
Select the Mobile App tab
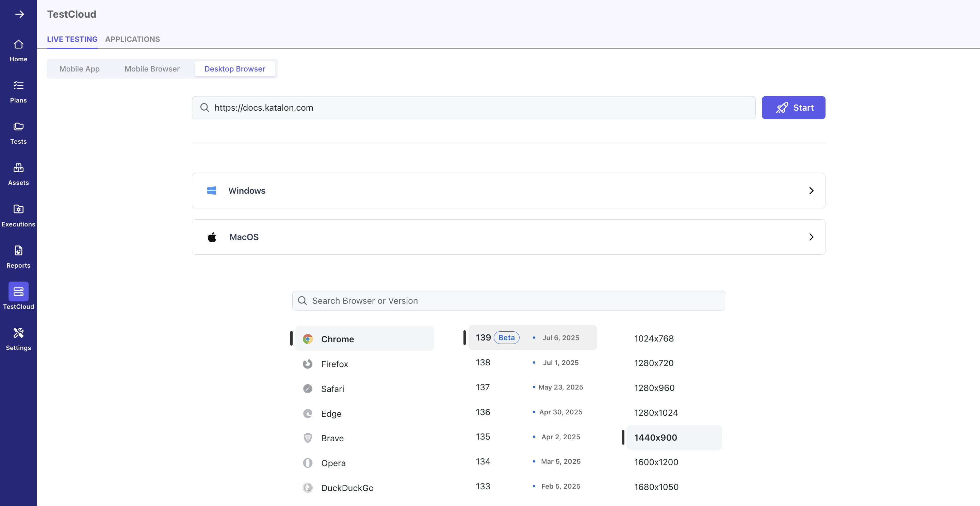(80, 69)
